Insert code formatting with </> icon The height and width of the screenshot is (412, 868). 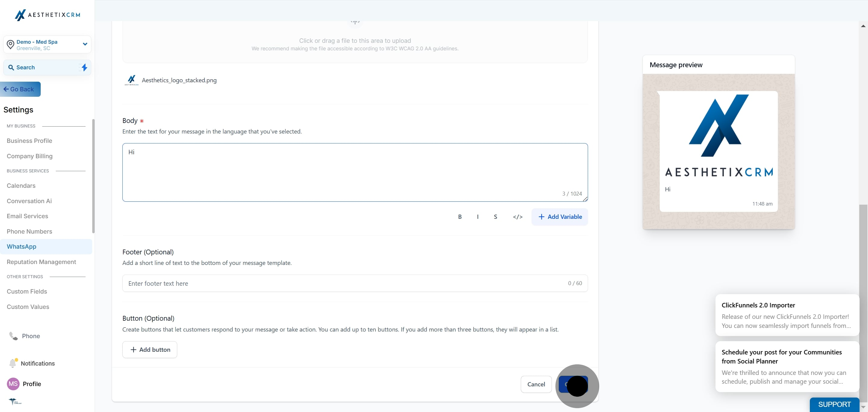tap(517, 217)
